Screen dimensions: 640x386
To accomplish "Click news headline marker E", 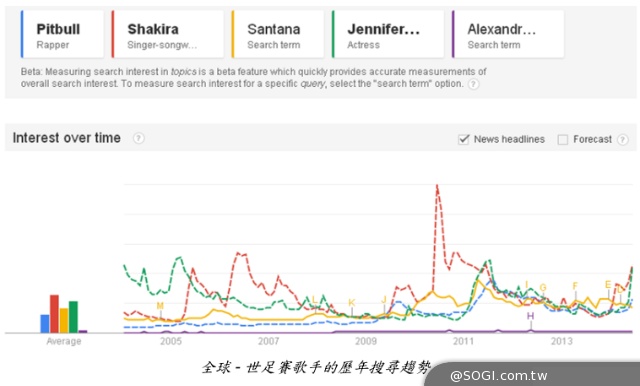I will [608, 284].
